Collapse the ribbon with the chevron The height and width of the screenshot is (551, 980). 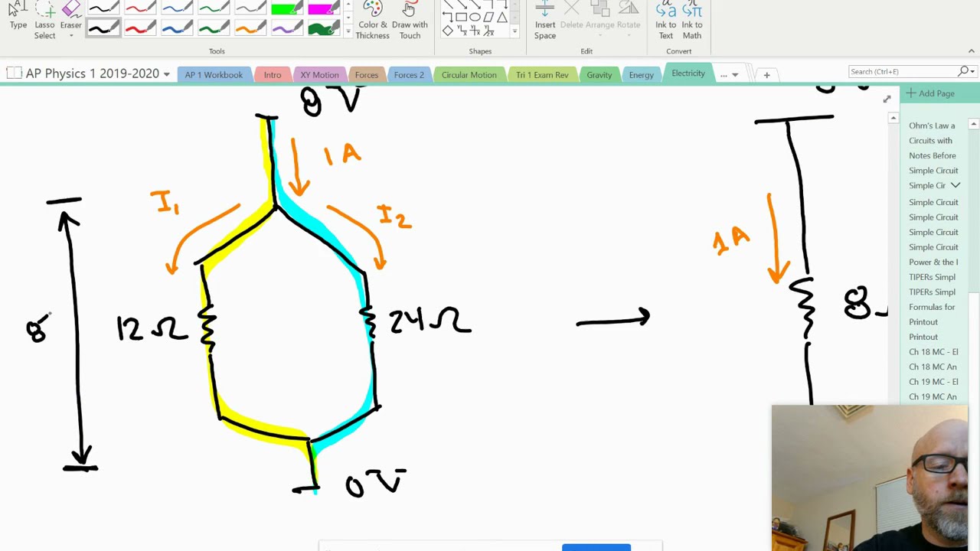point(971,51)
